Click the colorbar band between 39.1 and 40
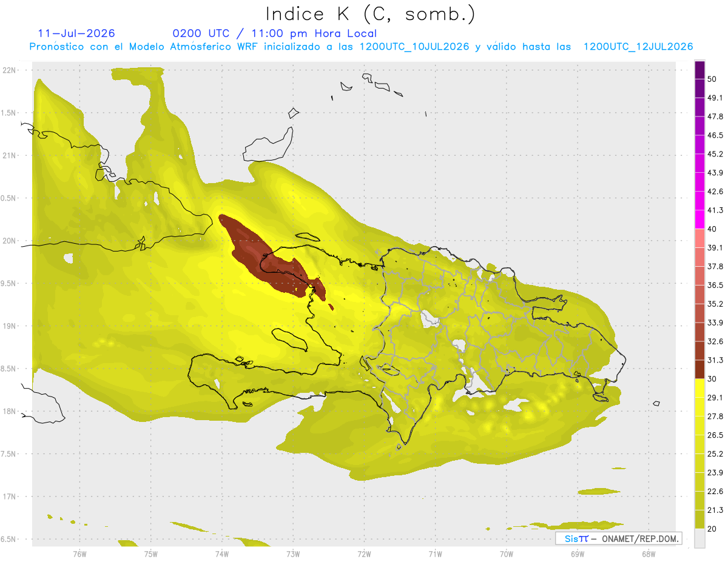Screen dimensions: 728x562 coord(700,238)
